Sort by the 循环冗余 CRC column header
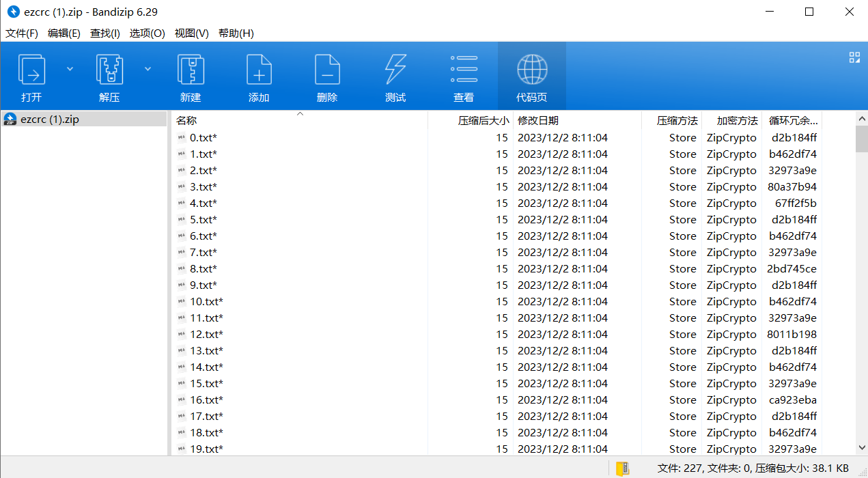The width and height of the screenshot is (868, 478). point(792,120)
